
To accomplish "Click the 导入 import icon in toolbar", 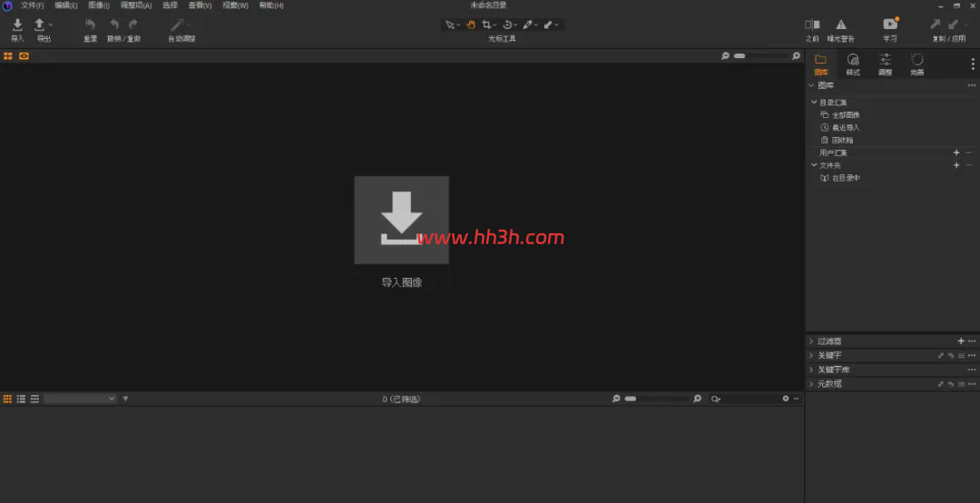I will pos(17,25).
